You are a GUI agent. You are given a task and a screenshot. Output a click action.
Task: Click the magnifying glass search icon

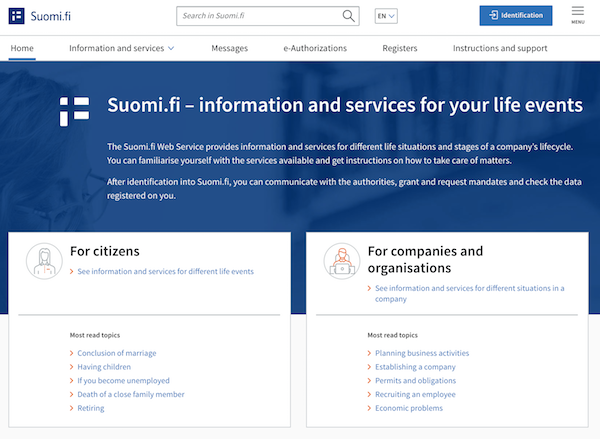pos(348,16)
